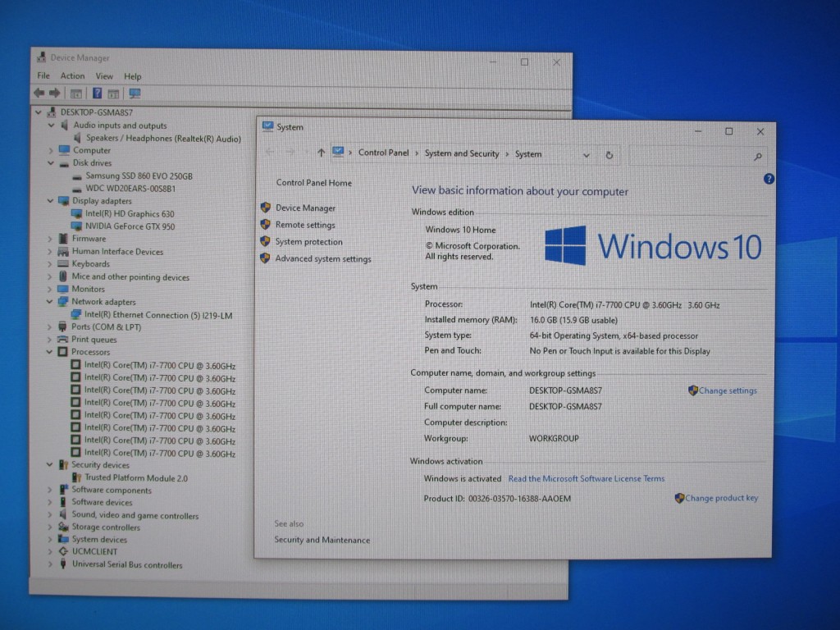
Task: Expand the UCMCLIENT node
Action: [50, 552]
